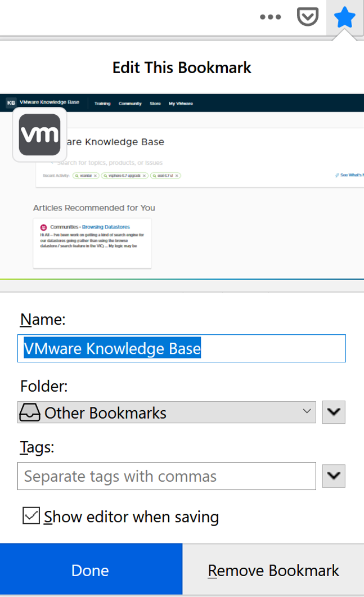
Task: Click the Tags input field
Action: point(167,476)
